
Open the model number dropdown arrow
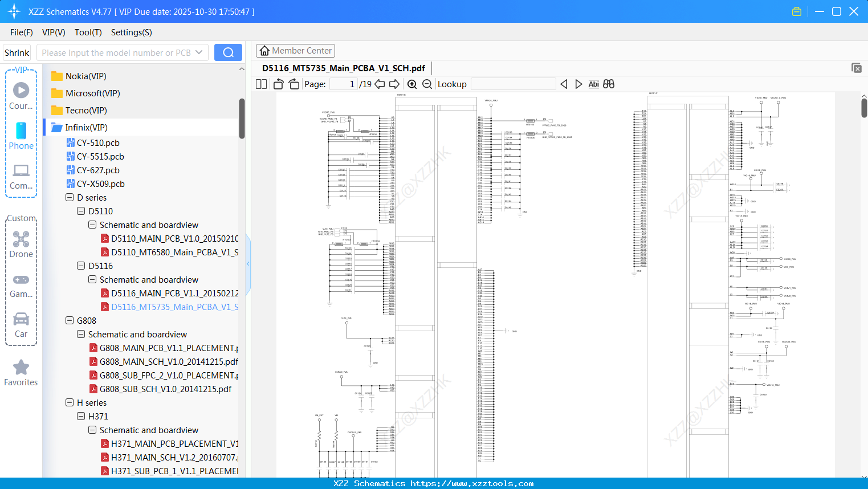click(x=199, y=52)
